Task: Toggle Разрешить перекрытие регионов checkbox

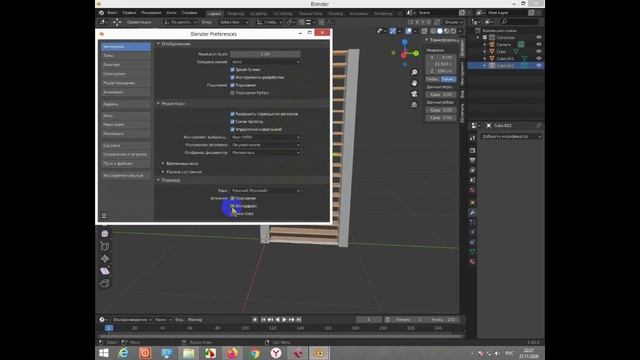Action: click(x=233, y=114)
